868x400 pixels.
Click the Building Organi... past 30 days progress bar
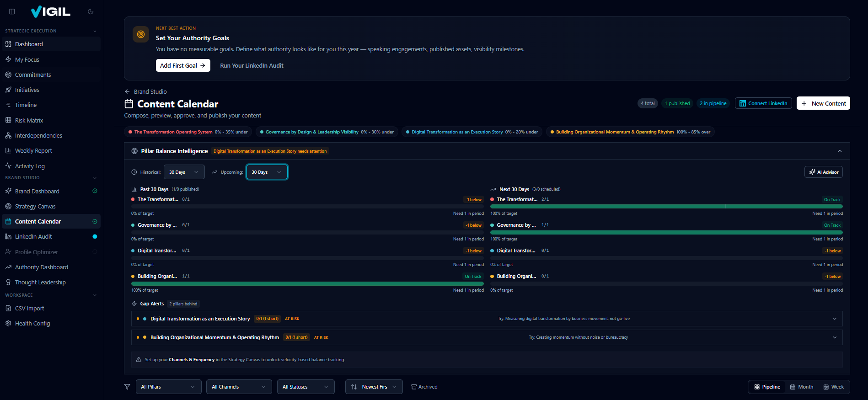pos(307,284)
